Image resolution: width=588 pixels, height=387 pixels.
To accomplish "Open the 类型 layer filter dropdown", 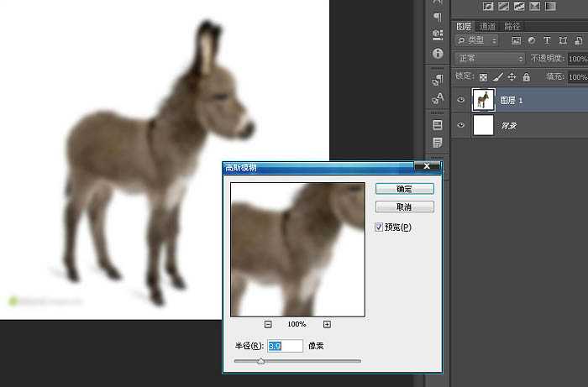I will point(476,40).
